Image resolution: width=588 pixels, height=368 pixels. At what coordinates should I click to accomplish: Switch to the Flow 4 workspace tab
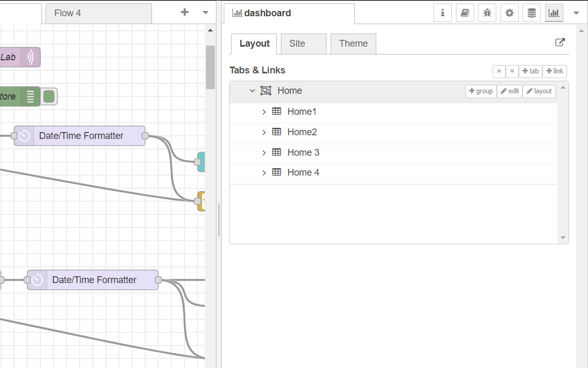[x=99, y=14]
